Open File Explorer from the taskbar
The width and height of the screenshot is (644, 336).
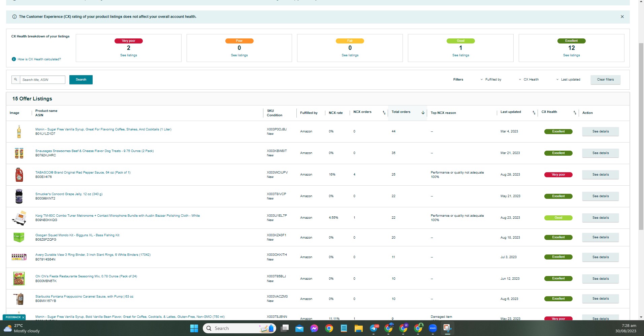(x=359, y=328)
